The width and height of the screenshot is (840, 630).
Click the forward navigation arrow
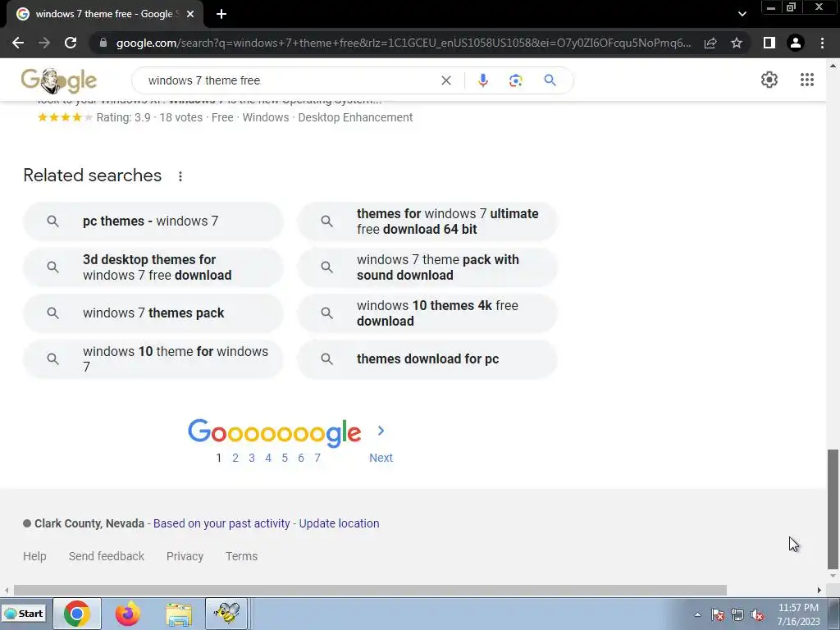[x=44, y=43]
